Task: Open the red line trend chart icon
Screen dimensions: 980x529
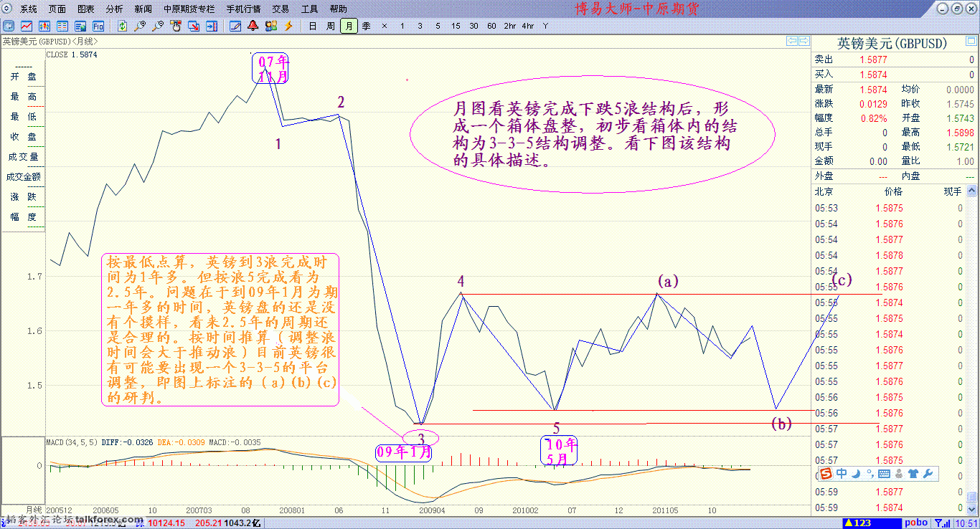Action: pyautogui.click(x=27, y=26)
